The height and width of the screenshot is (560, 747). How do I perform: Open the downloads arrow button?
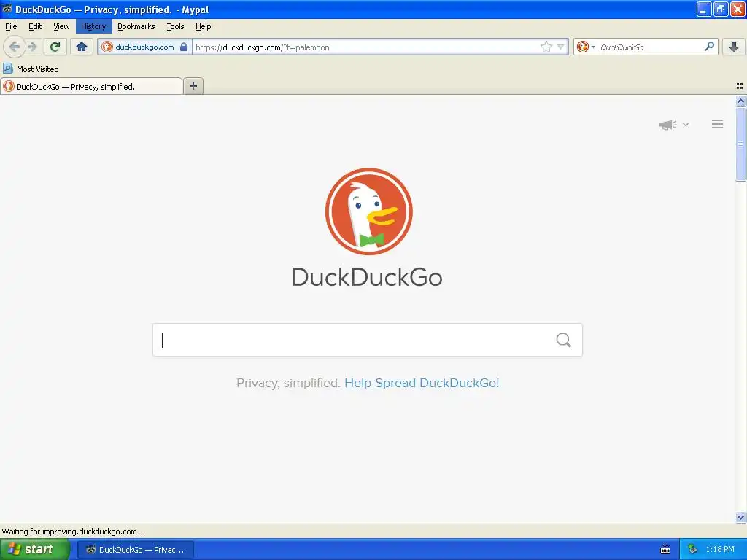pyautogui.click(x=734, y=47)
